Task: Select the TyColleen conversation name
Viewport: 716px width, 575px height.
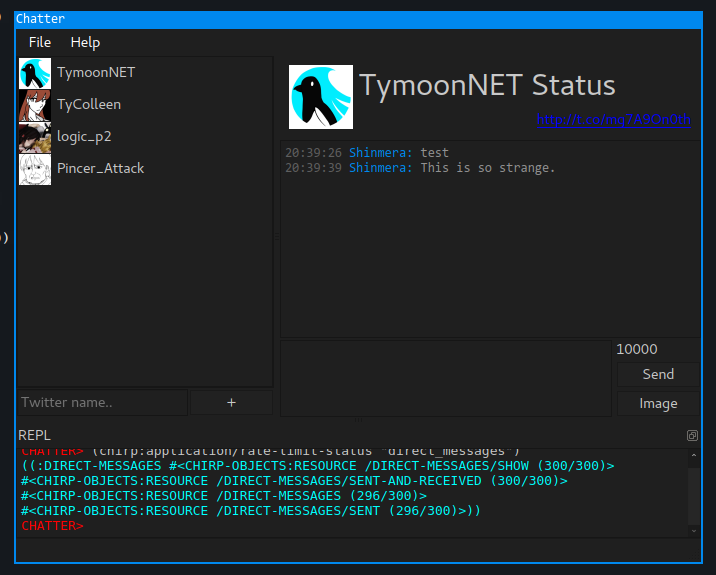Action: (88, 105)
